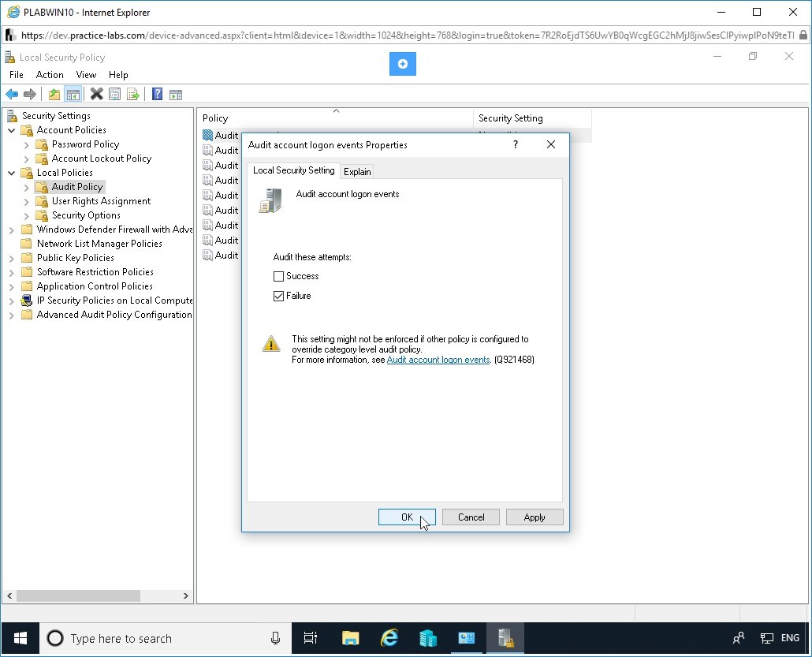Click the Forward arrow in the toolbar
The width and height of the screenshot is (812, 657).
29,95
